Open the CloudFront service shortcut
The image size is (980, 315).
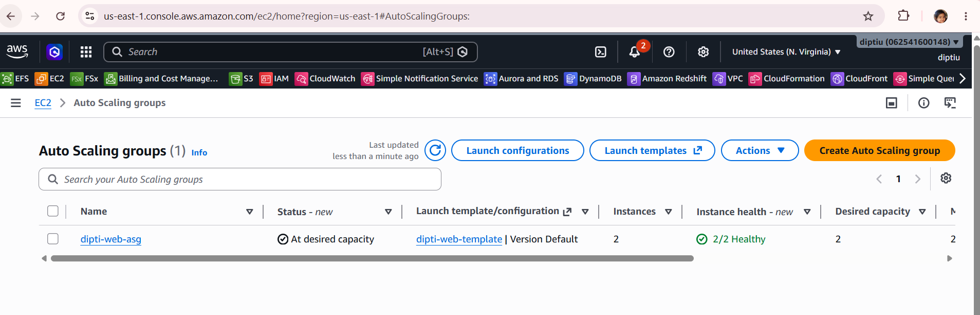(x=859, y=79)
